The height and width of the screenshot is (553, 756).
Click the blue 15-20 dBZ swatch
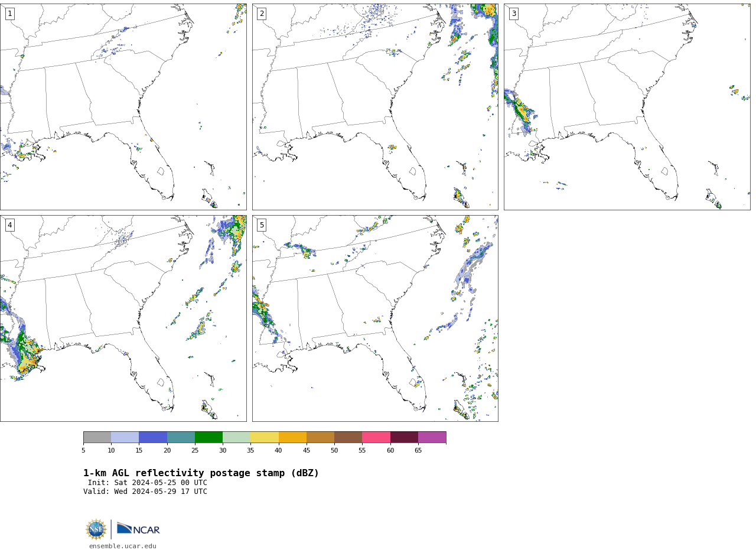pos(153,437)
